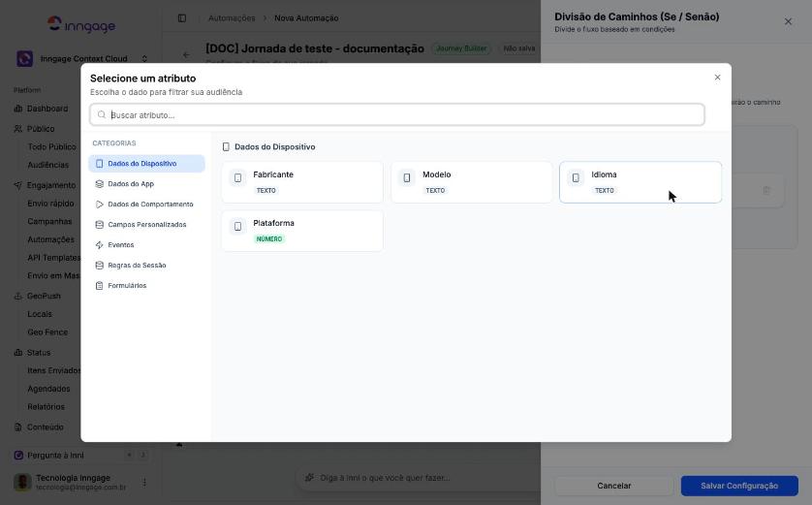Click the Campos Personalizados database icon
The image size is (812, 505).
100,224
